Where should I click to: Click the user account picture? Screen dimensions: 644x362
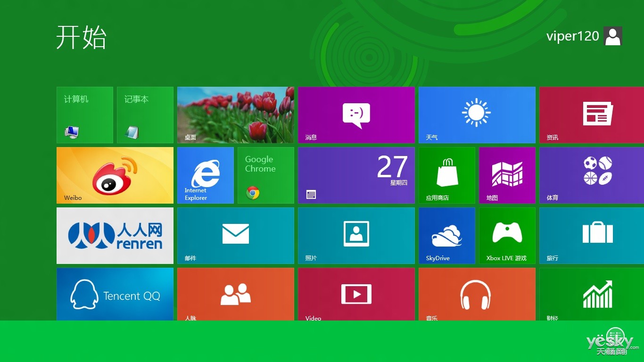tap(613, 36)
